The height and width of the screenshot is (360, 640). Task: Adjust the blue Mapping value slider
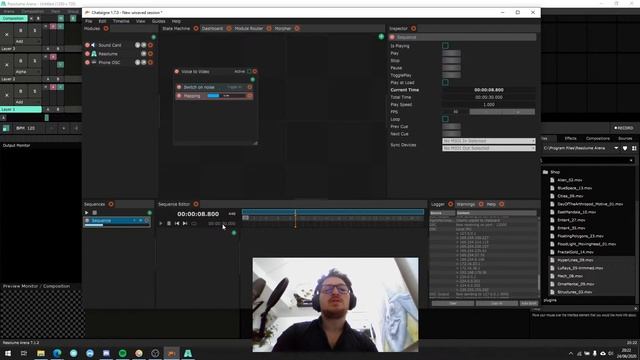point(226,96)
